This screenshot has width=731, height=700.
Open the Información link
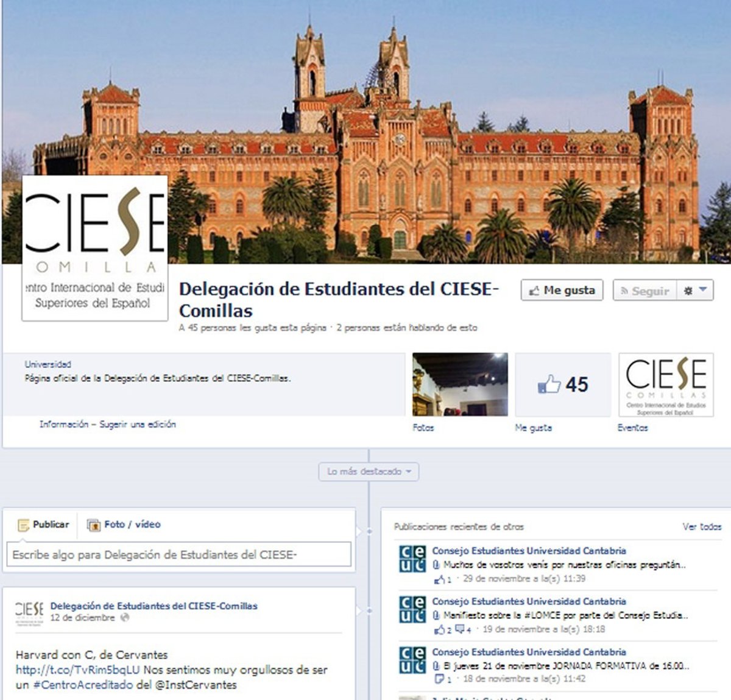pos(63,425)
